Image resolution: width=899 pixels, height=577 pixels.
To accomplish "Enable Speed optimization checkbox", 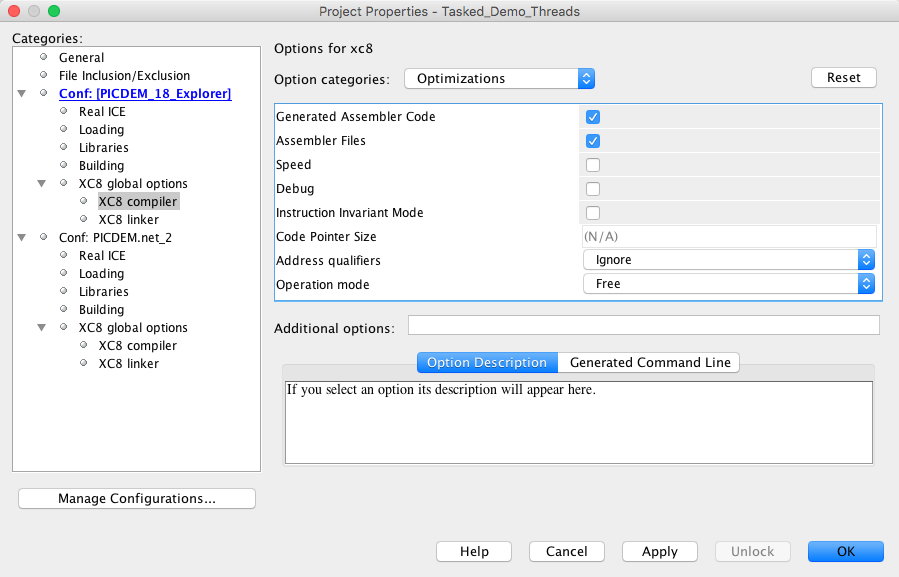I will point(593,165).
